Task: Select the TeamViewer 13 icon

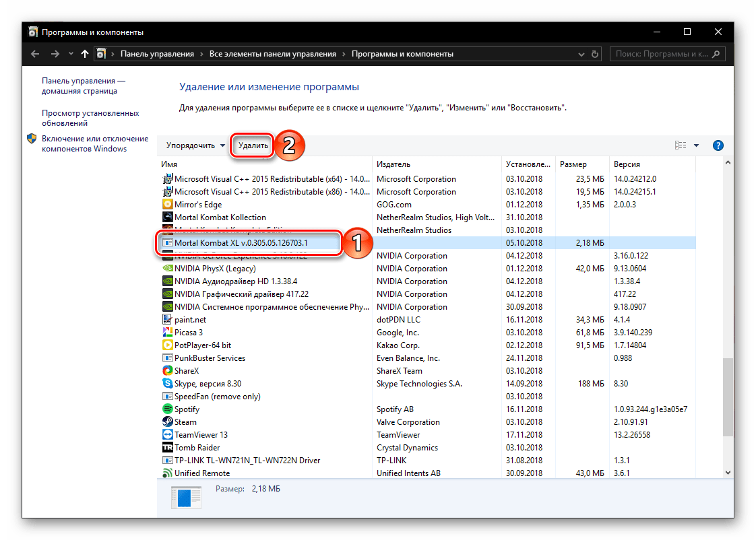Action: click(168, 435)
